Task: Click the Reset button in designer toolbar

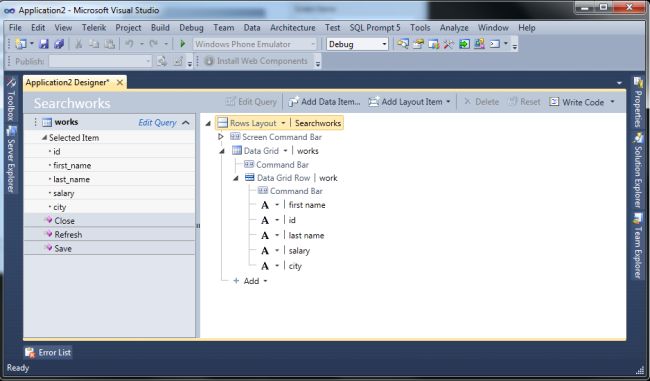Action: click(524, 102)
